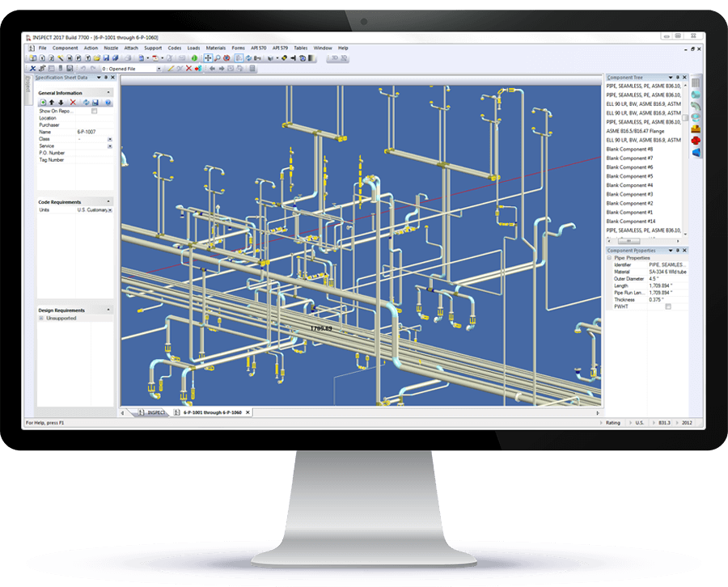The width and height of the screenshot is (728, 587).
Task: Select 'Blank Component #14' in Component Tree
Action: pos(631,222)
